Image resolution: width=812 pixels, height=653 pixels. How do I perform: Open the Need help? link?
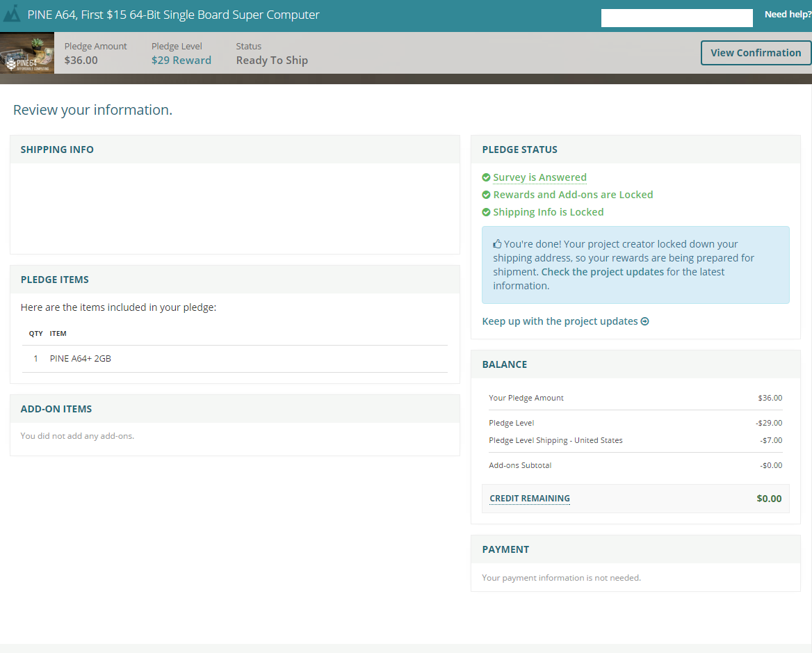pyautogui.click(x=787, y=15)
